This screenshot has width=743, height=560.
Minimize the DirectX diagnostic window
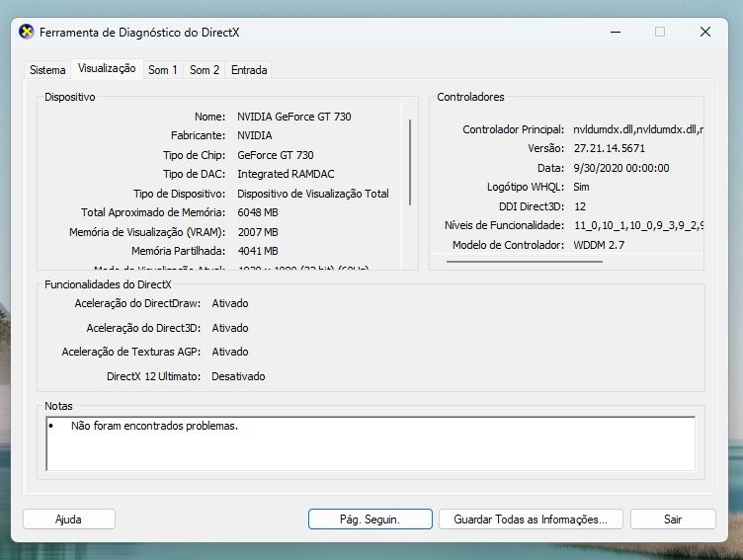click(616, 33)
